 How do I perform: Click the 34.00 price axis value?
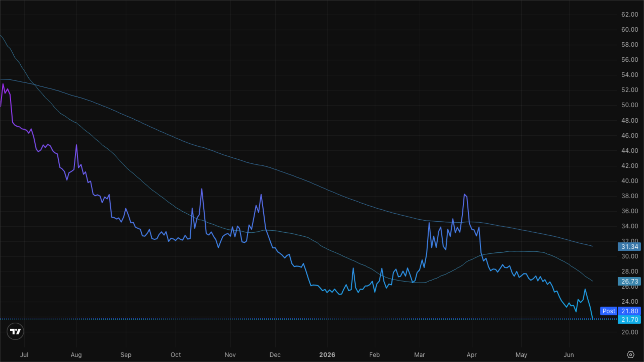(x=630, y=226)
